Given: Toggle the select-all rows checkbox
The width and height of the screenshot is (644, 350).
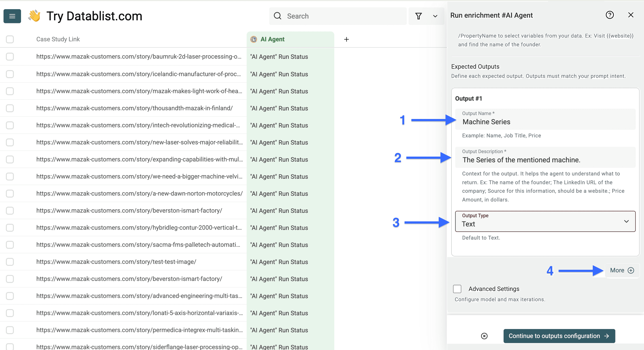Looking at the screenshot, I should (10, 39).
